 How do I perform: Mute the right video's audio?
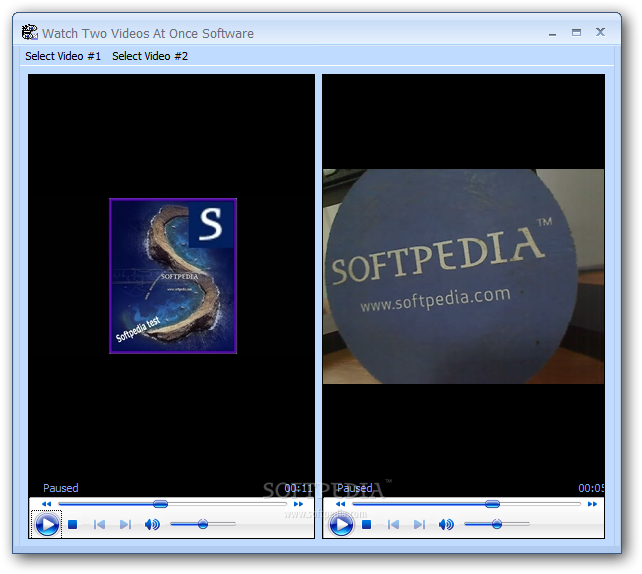point(446,524)
